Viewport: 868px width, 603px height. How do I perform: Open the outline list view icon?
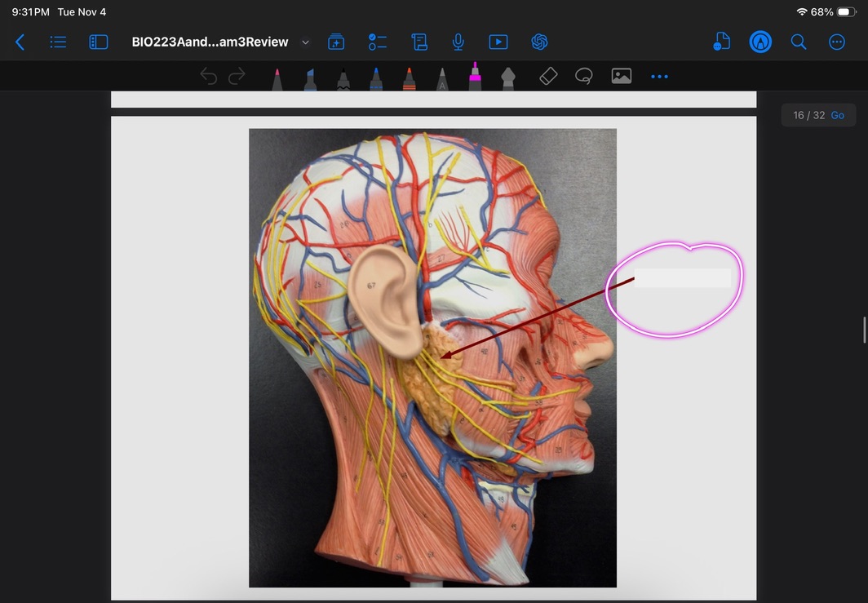click(58, 42)
